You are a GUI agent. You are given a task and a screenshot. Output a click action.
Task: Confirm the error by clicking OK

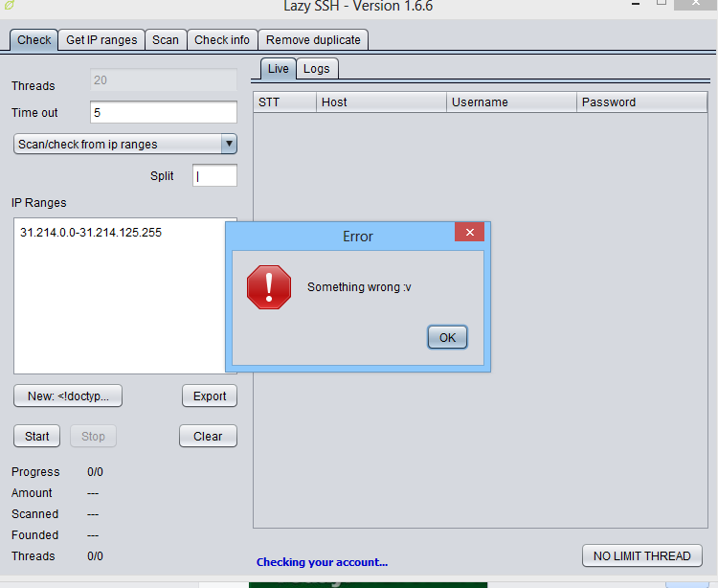tap(447, 337)
